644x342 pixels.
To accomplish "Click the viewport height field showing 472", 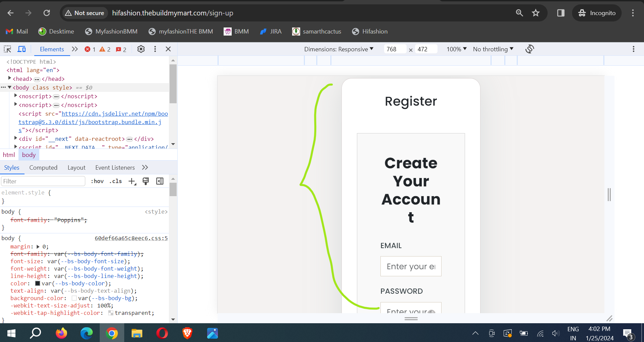I will point(426,49).
